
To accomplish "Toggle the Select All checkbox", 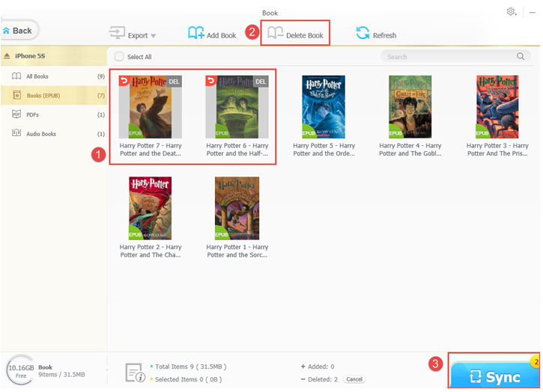I will 119,56.
